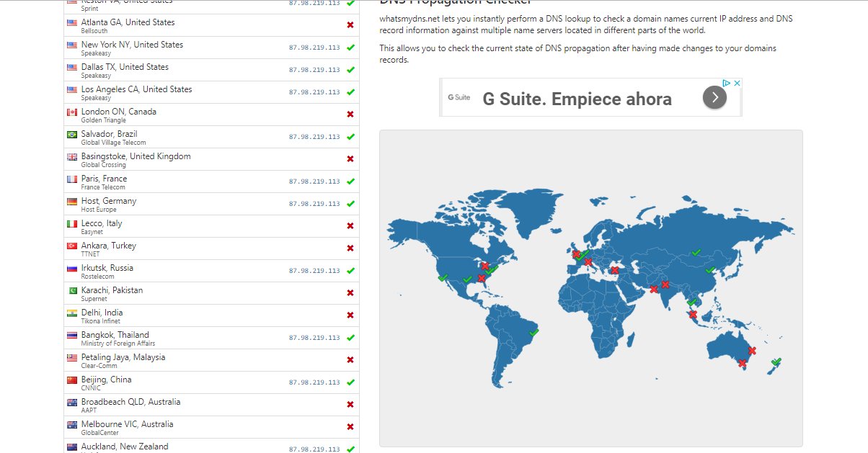Click the AdChoices info icon on ad

[727, 84]
